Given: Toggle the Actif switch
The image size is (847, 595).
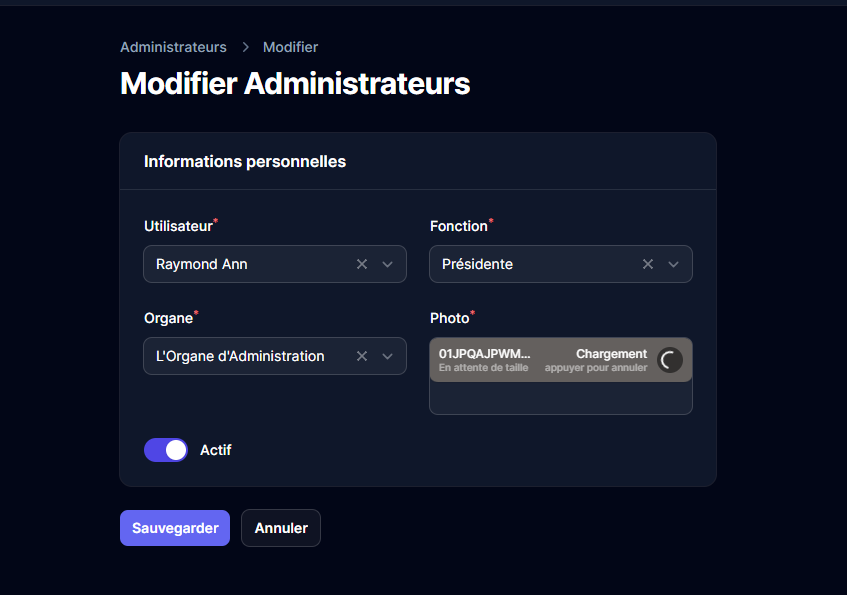Looking at the screenshot, I should tap(166, 450).
